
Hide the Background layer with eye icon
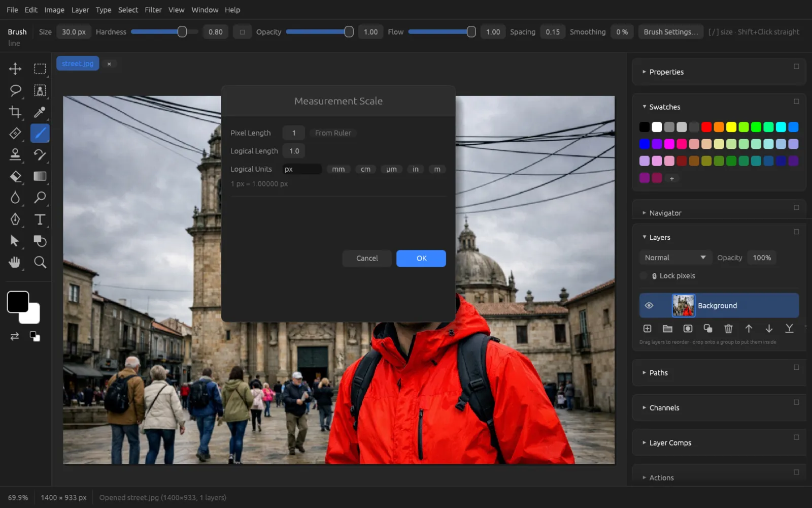coord(649,305)
